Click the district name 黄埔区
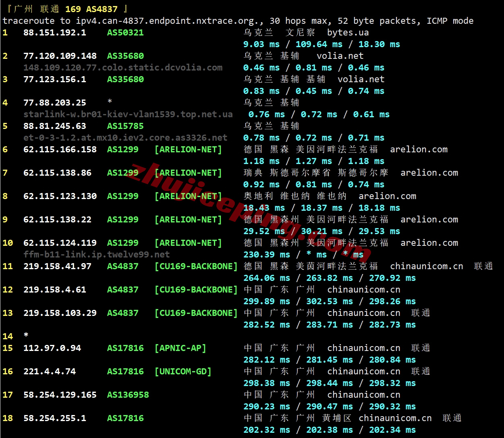This screenshot has height=438, width=504. click(x=337, y=418)
